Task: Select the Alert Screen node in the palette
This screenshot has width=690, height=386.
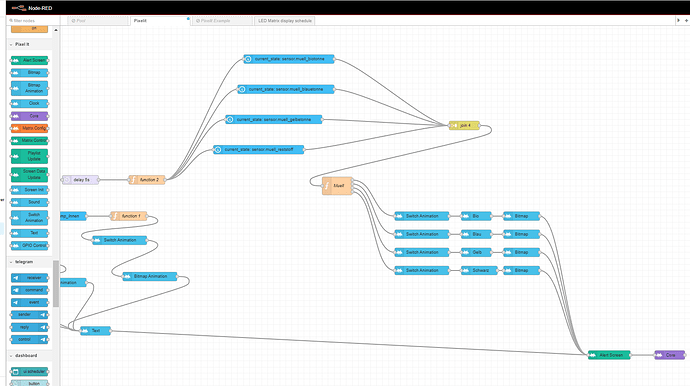Action: tap(29, 60)
